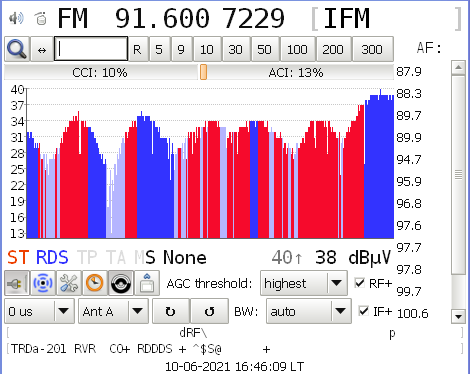Select 96.8 in the AF list
This screenshot has height=374, width=470.
click(409, 203)
